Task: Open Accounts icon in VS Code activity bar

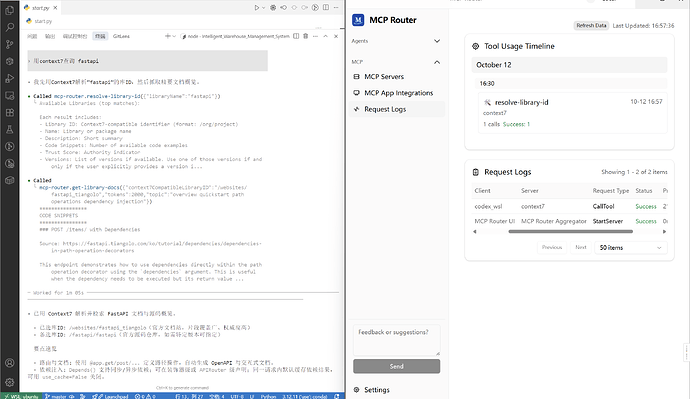Action: [x=9, y=363]
